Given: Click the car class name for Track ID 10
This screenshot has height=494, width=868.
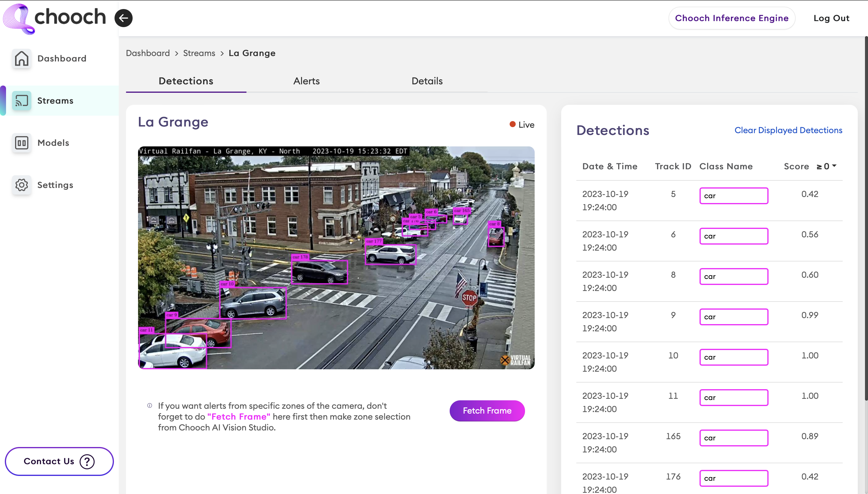Looking at the screenshot, I should [733, 357].
